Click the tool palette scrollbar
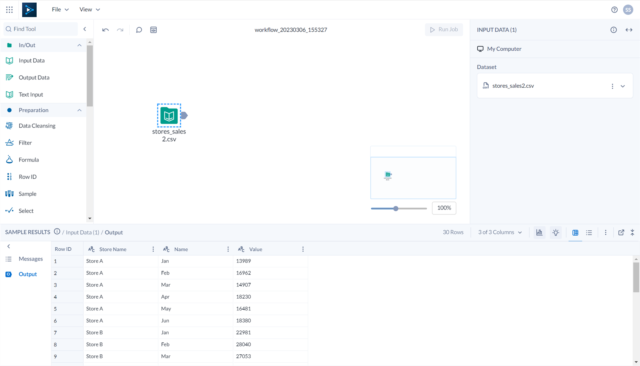Image resolution: width=640 pixels, height=366 pixels. coord(90,75)
